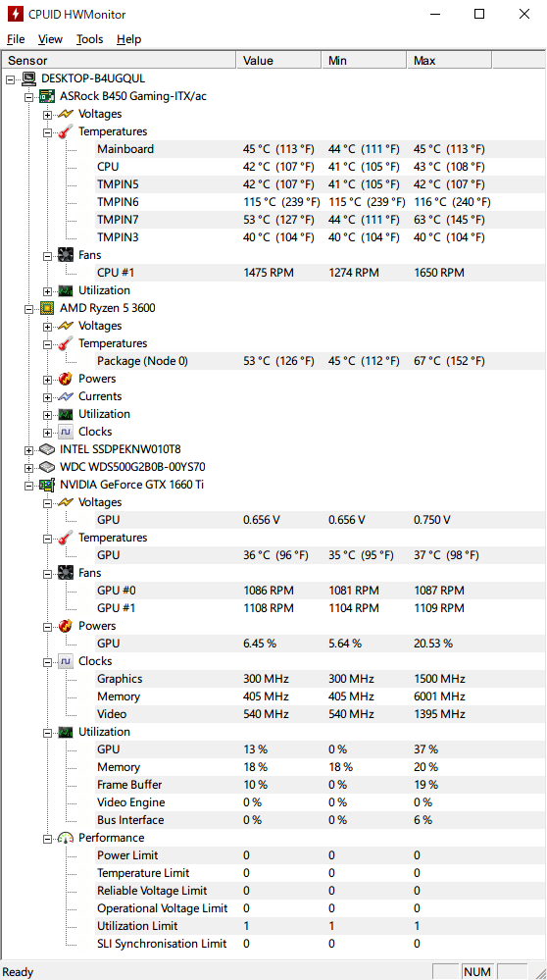Viewport: 547px width, 980px height.
Task: Click the GPU Temperatures thermometer icon
Action: 66,538
